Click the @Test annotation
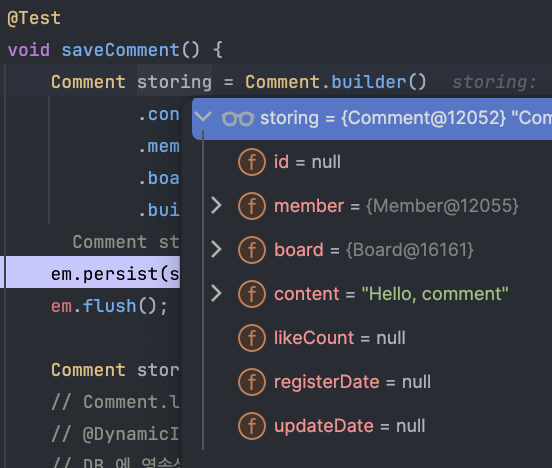Screen dimensions: 552x468 pos(34,18)
